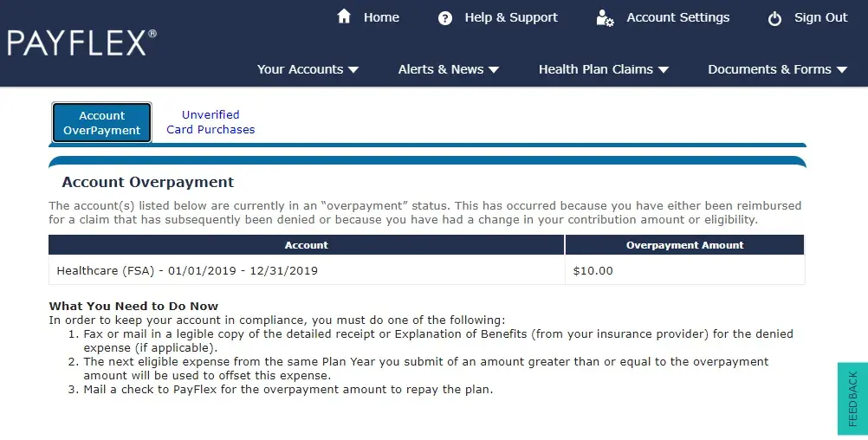Open the Feedback side button
The image size is (868, 440).
[852, 398]
